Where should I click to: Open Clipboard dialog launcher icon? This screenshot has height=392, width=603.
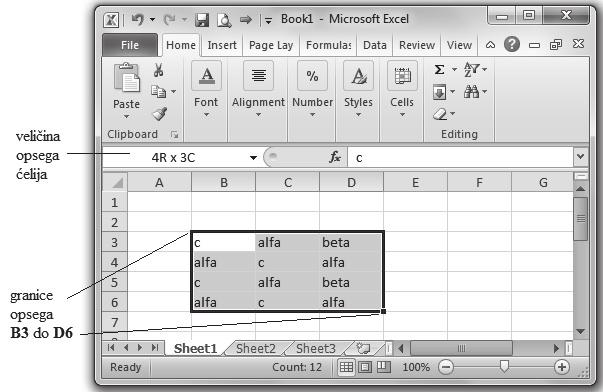[175, 134]
